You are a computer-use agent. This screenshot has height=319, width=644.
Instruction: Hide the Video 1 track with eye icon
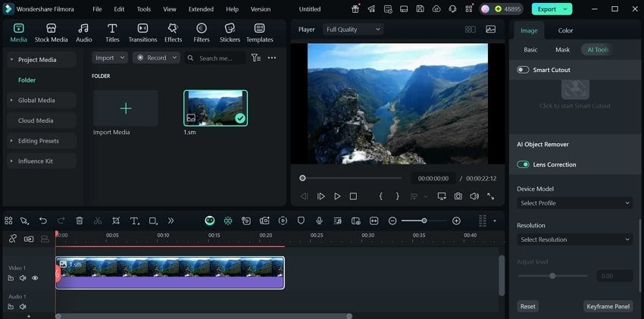click(x=35, y=278)
